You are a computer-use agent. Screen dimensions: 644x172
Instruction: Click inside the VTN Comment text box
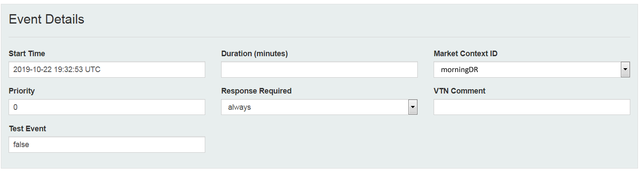531,107
